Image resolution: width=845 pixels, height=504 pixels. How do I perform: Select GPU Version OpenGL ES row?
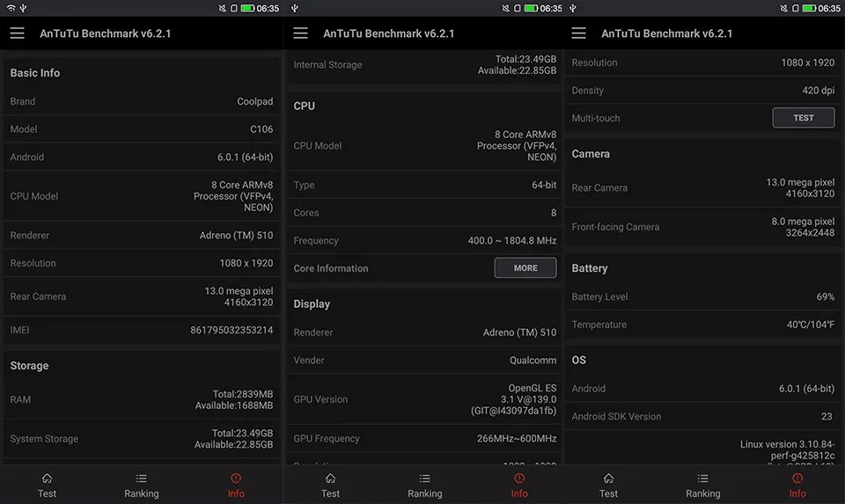coord(424,399)
